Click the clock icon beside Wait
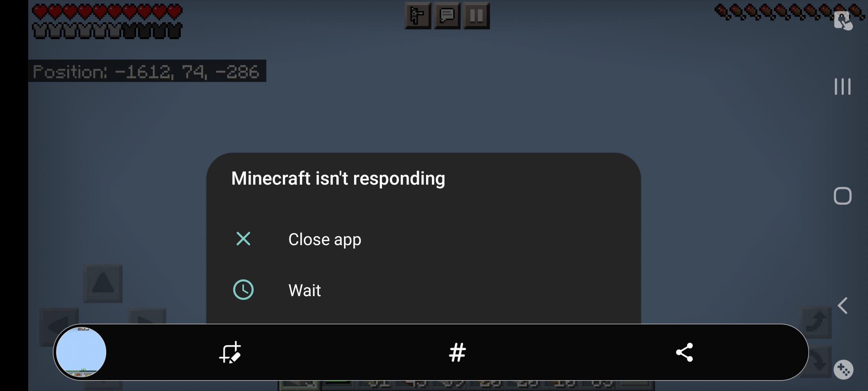The width and height of the screenshot is (868, 391). pyautogui.click(x=243, y=290)
